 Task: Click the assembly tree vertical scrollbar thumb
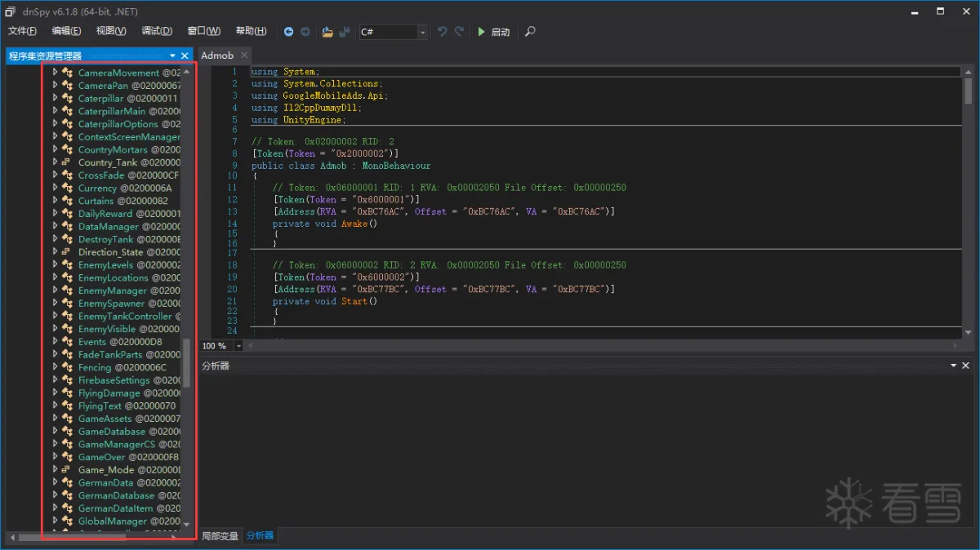click(186, 363)
